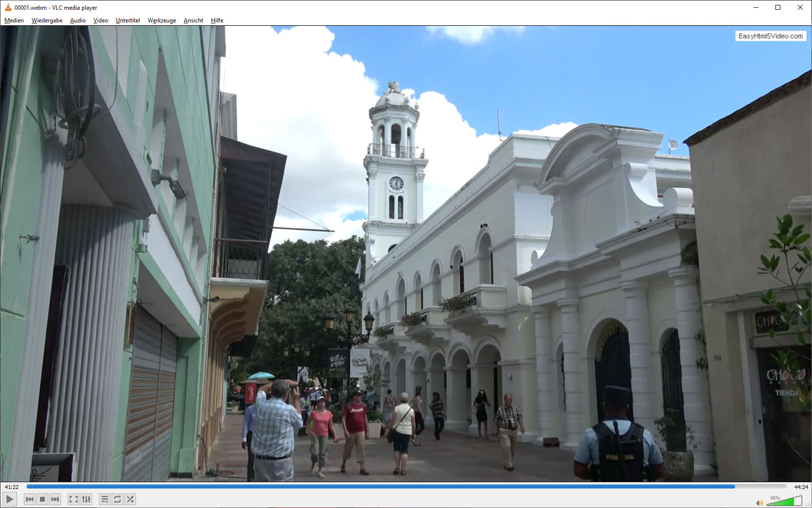Image resolution: width=812 pixels, height=508 pixels.
Task: Toggle loop repeat mode
Action: (x=117, y=499)
